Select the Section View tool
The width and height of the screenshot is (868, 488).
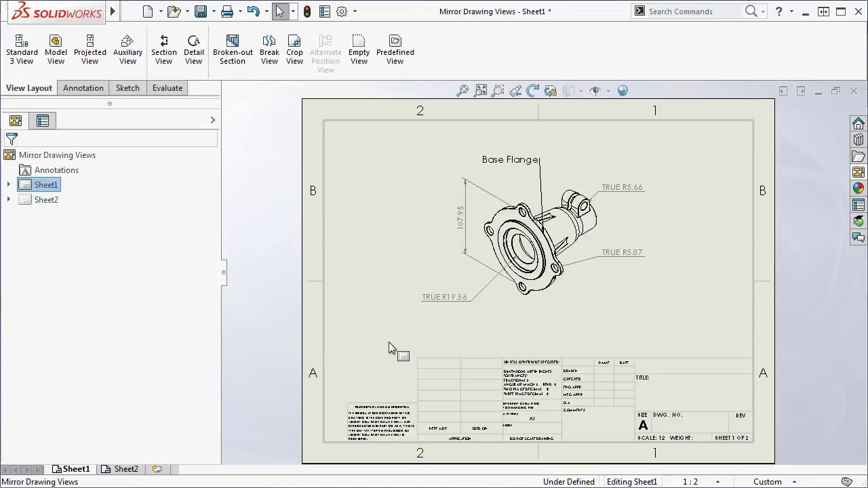point(163,49)
